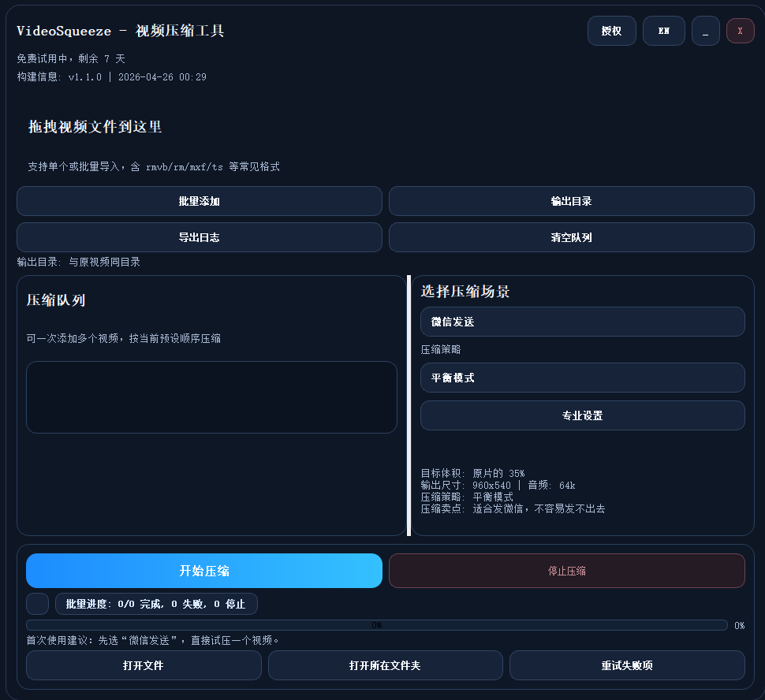
Task: Export logs with 导出日志 button
Action: 199,237
